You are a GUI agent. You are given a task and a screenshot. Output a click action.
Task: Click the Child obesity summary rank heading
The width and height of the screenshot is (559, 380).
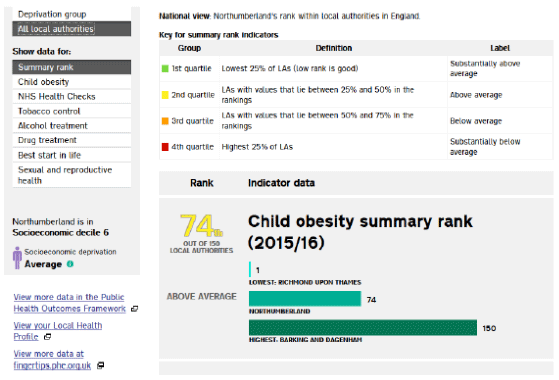[360, 232]
